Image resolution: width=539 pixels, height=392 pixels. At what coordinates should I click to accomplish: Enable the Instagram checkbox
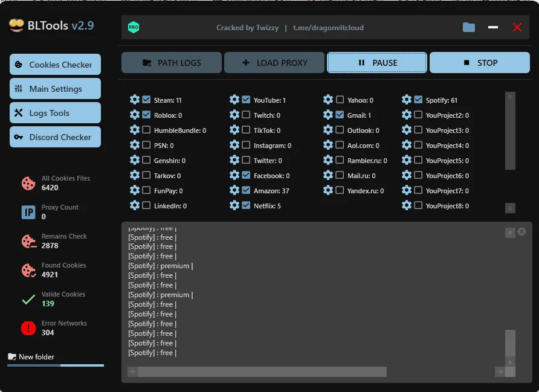(246, 145)
